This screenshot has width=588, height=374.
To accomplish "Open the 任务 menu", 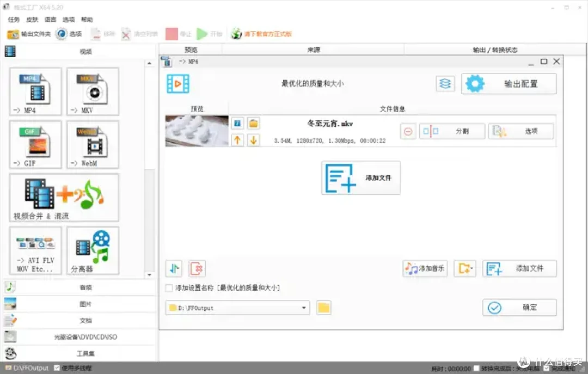I will click(14, 20).
